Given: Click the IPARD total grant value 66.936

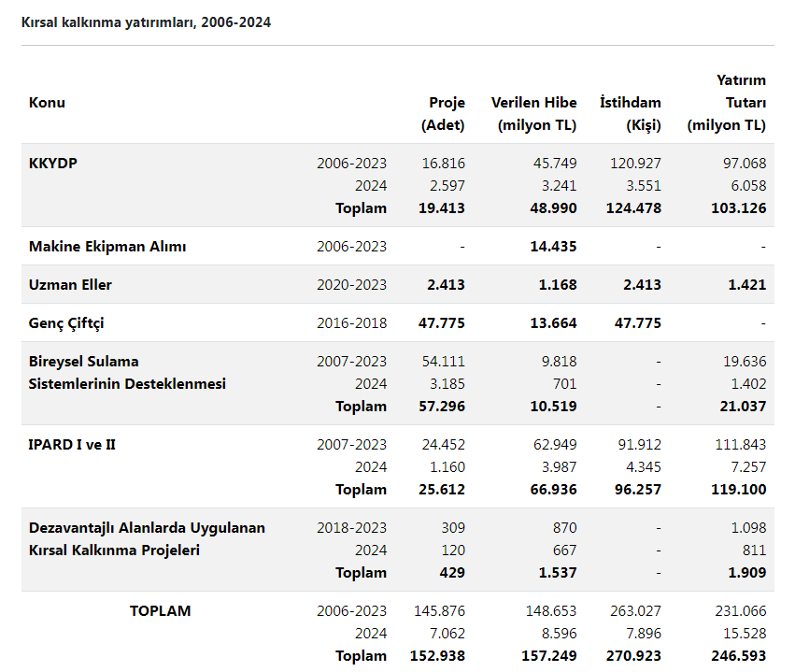Looking at the screenshot, I should [x=554, y=490].
